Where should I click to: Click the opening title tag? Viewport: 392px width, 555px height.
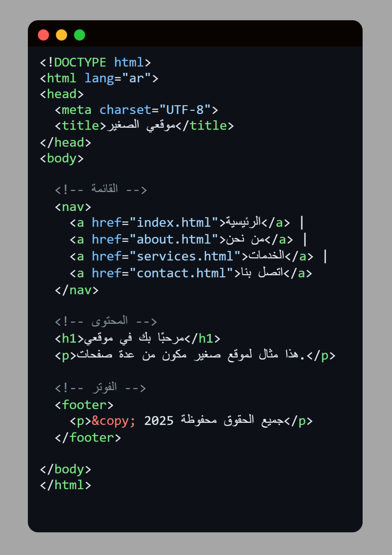point(80,126)
